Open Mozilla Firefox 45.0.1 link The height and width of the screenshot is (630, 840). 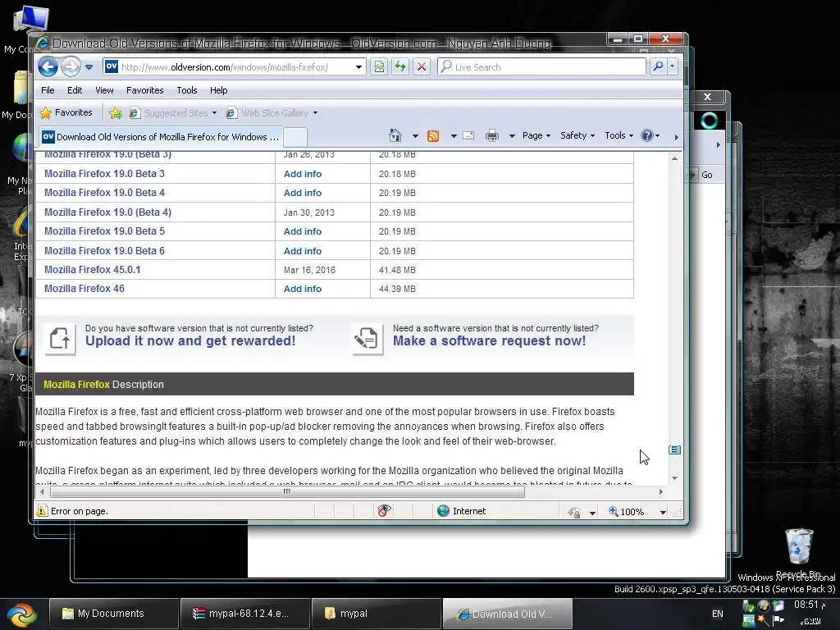pos(92,269)
